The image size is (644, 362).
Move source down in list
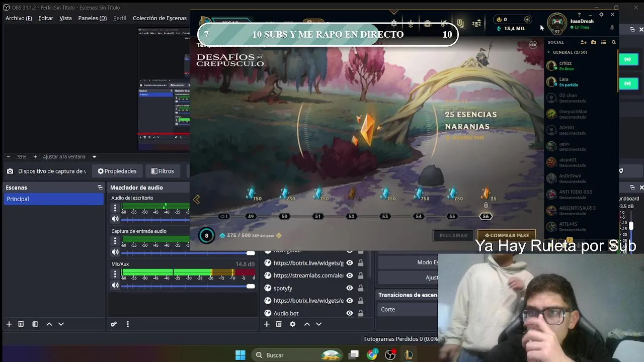click(318, 324)
